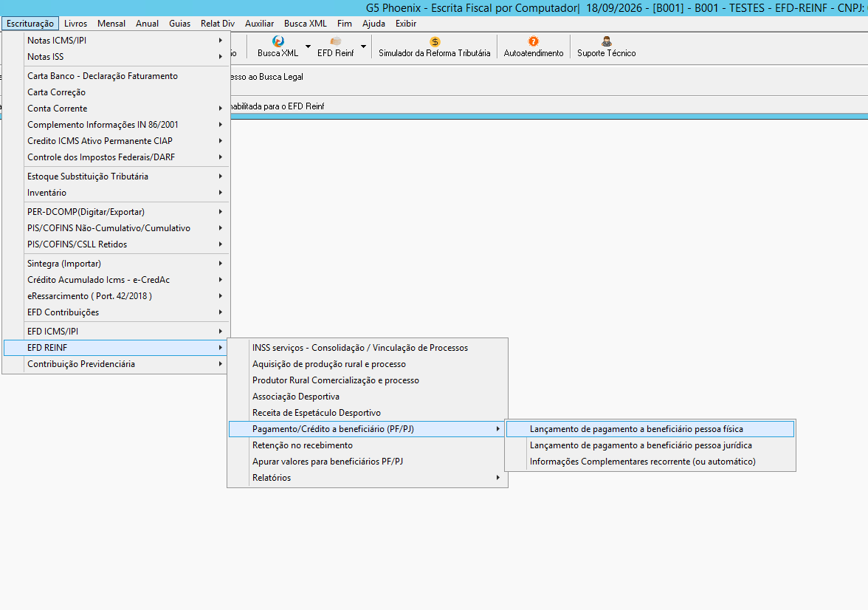This screenshot has width=868, height=610.
Task: Expand EFD Contribuições submenu
Action: pos(117,312)
